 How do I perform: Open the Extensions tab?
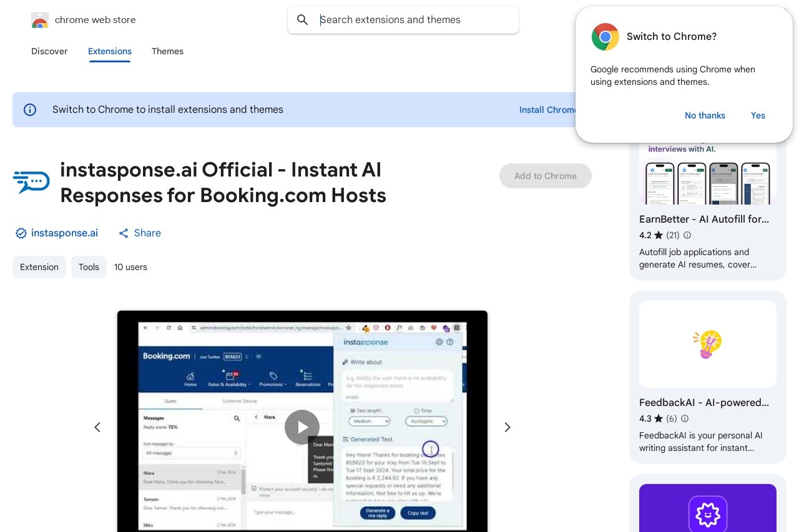(110, 51)
